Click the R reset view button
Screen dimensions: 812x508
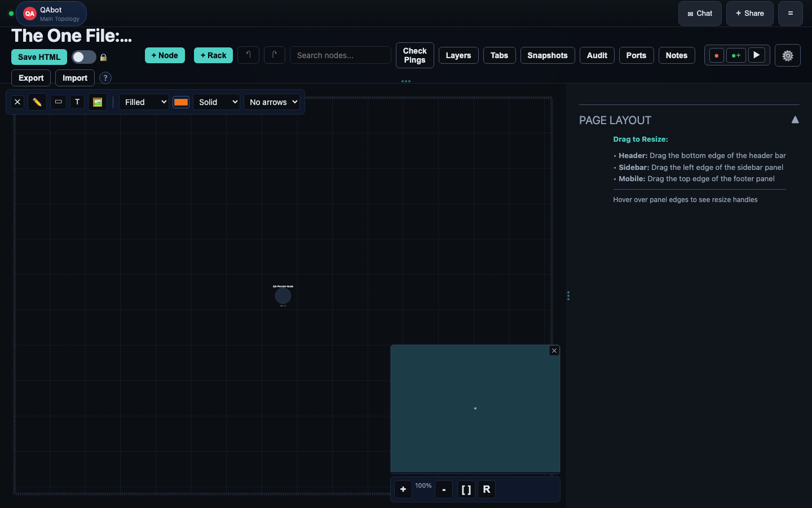tap(487, 489)
